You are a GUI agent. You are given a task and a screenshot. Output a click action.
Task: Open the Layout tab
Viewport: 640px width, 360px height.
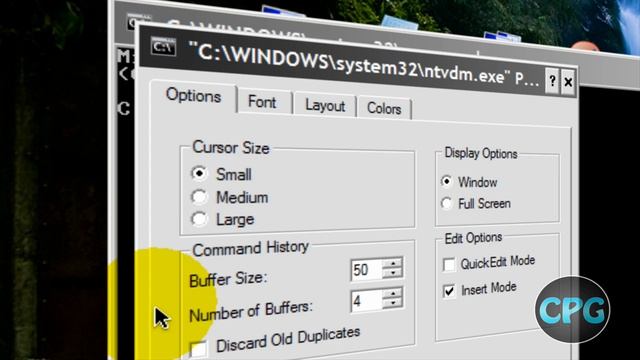pyautogui.click(x=325, y=106)
